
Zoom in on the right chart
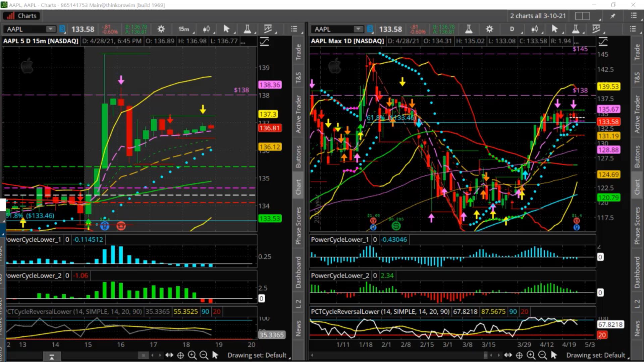(531, 355)
